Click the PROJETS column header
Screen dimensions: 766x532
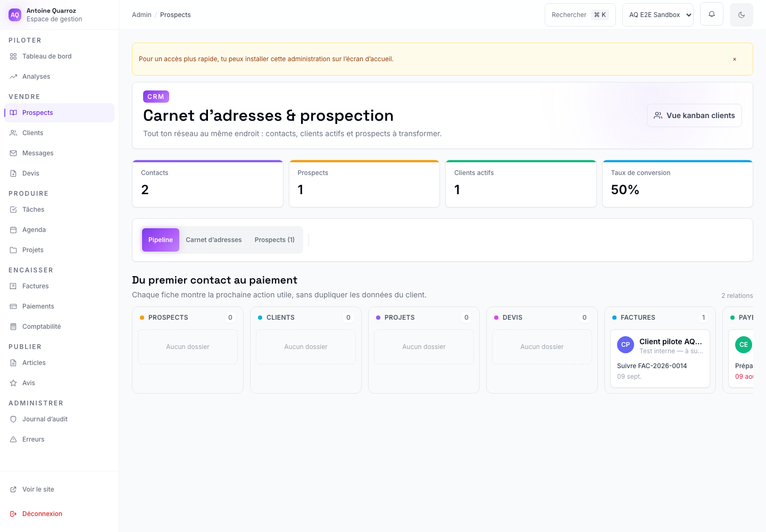(x=424, y=318)
